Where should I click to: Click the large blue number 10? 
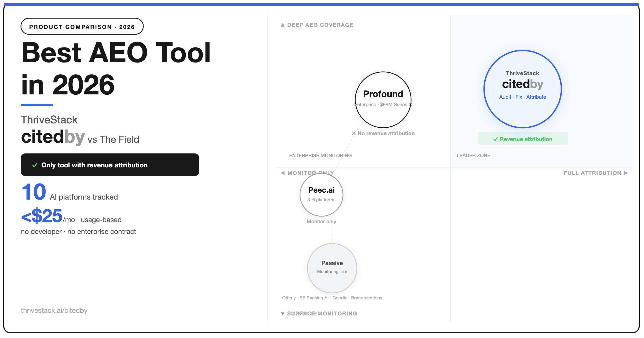tap(34, 192)
